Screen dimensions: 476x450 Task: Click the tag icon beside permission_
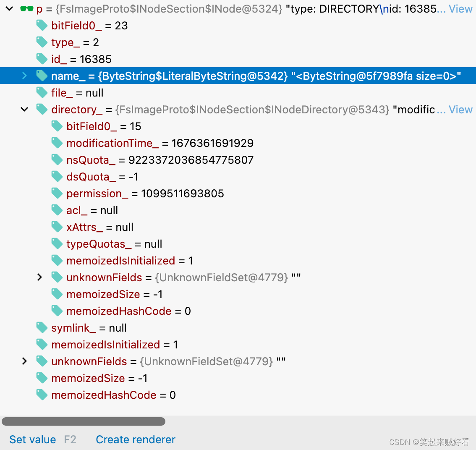tap(57, 194)
